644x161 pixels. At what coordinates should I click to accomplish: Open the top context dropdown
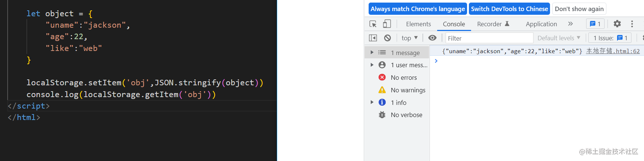[x=410, y=38]
